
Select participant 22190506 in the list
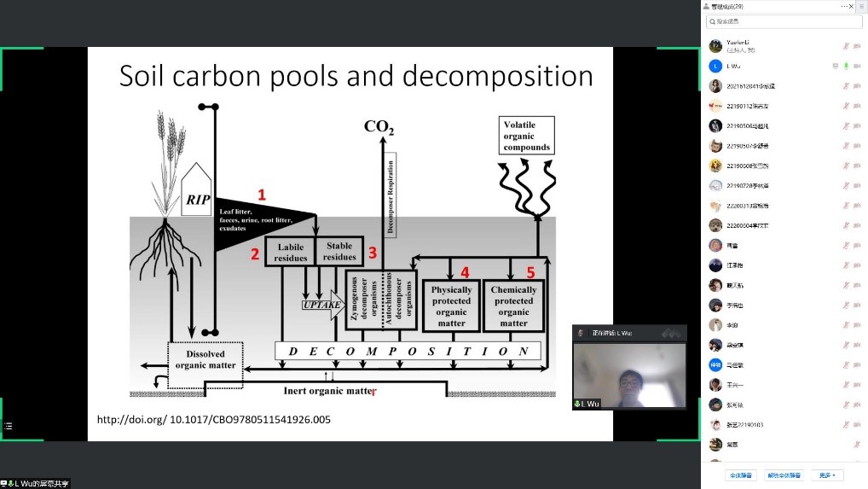pyautogui.click(x=750, y=125)
